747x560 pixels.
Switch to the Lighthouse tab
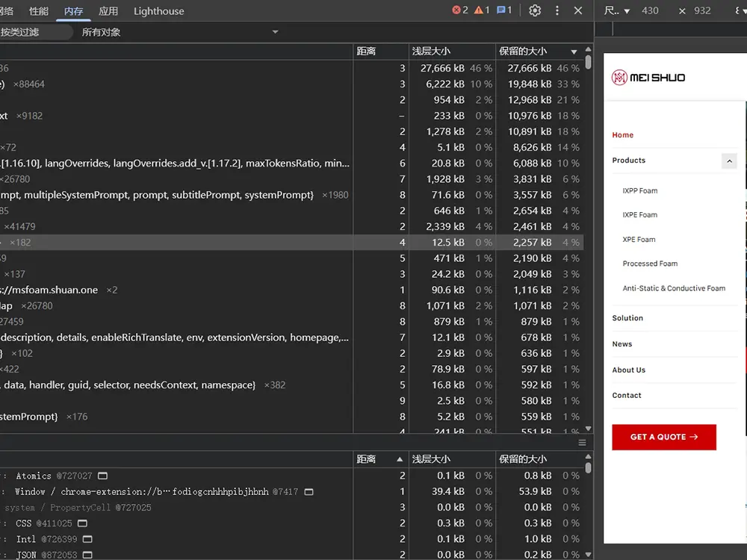tap(158, 11)
